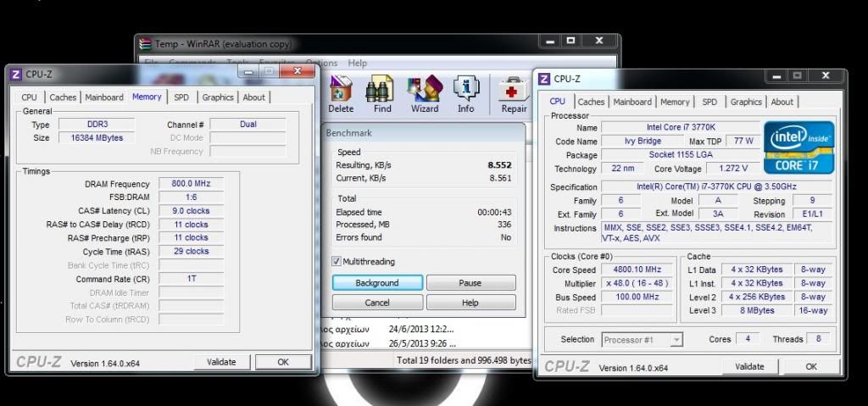
Task: Open Memory tab in right CPU-Z window
Action: [675, 102]
